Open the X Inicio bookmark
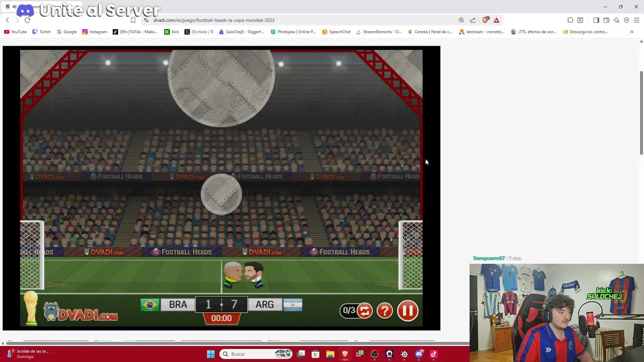Viewport: 644px width, 362px height. coord(199,32)
